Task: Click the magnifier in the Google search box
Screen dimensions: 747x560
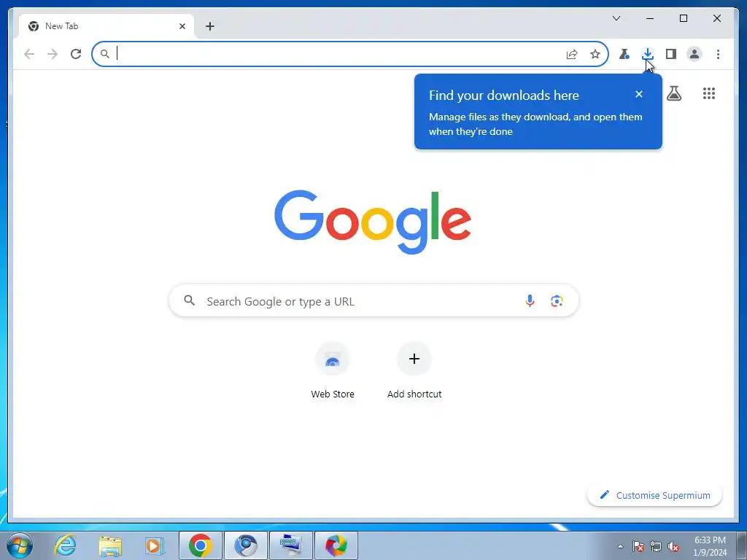Action: click(189, 300)
